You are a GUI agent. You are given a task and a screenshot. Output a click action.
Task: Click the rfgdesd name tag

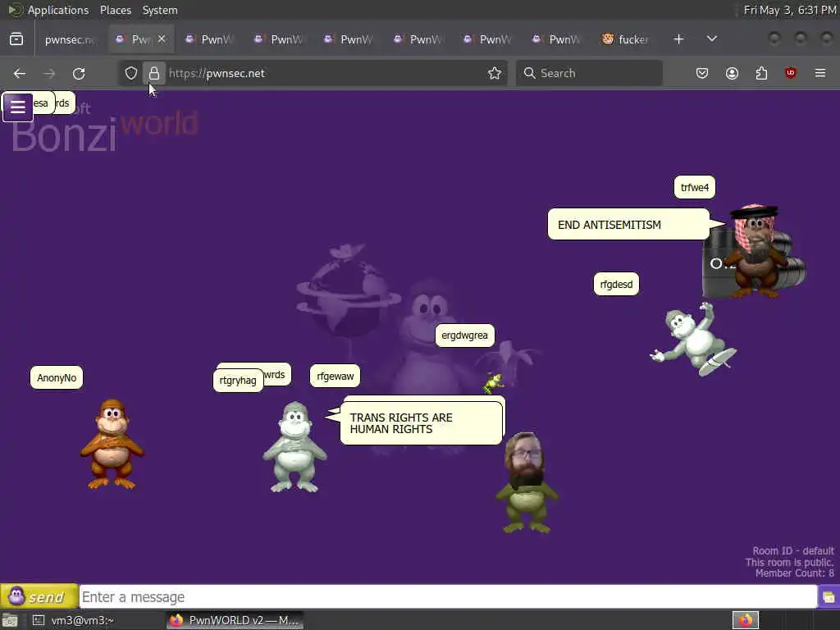pos(616,285)
